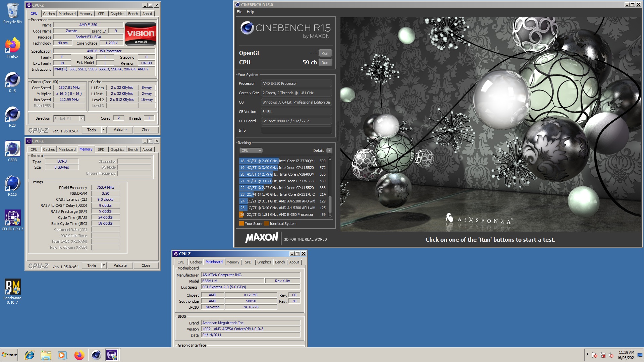
Task: Open Windows Media Player on the taskbar
Action: point(62,355)
